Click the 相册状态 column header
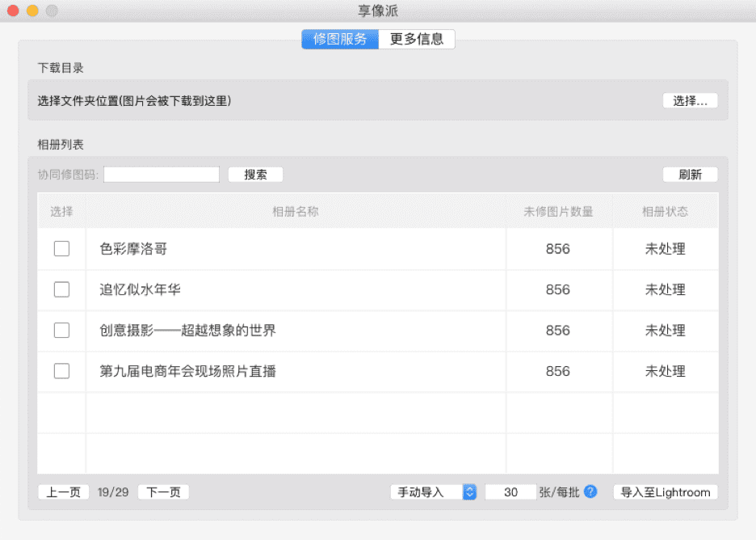The width and height of the screenshot is (756, 540). tap(665, 212)
